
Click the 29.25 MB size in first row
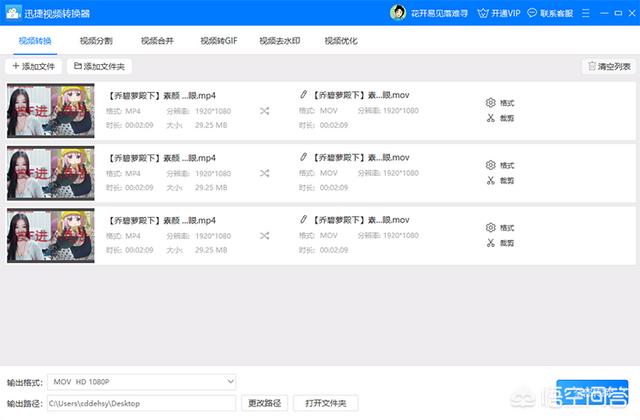(211, 125)
